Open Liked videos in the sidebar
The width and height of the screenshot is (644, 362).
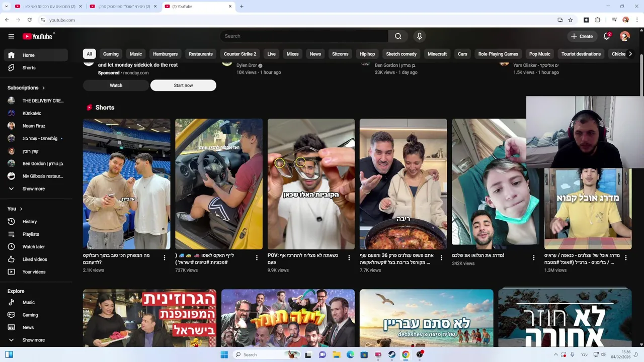(35, 259)
